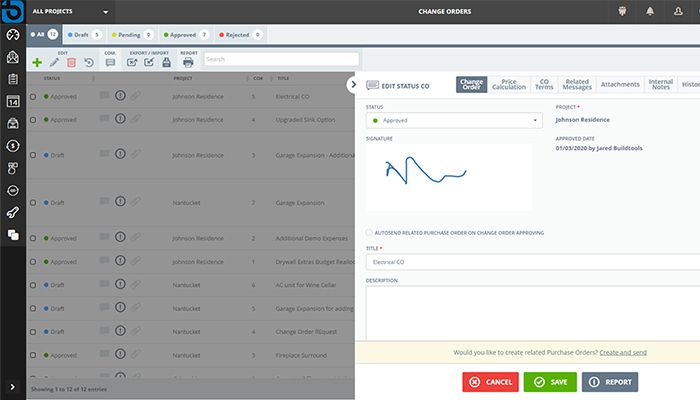Check the Drywall Extras row checkbox
Image resolution: width=700 pixels, height=400 pixels.
[33, 262]
